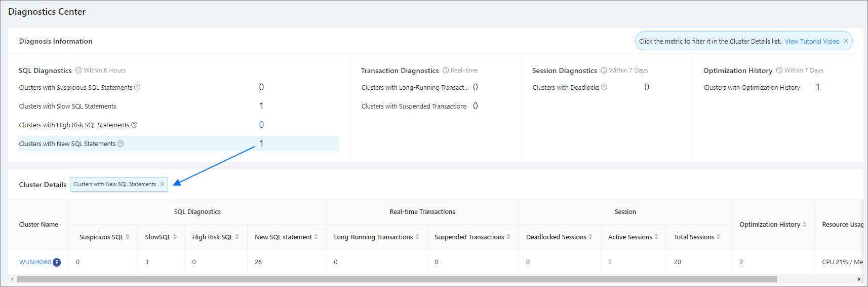Viewport: 868px width, 287px height.
Task: Sort by Total Sessions column
Action: 718,237
